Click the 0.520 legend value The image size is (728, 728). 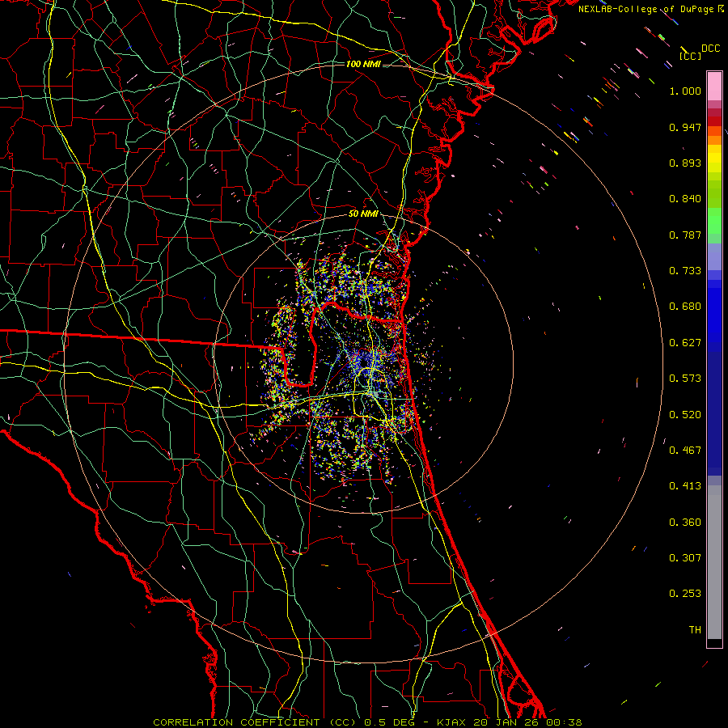[x=685, y=415]
